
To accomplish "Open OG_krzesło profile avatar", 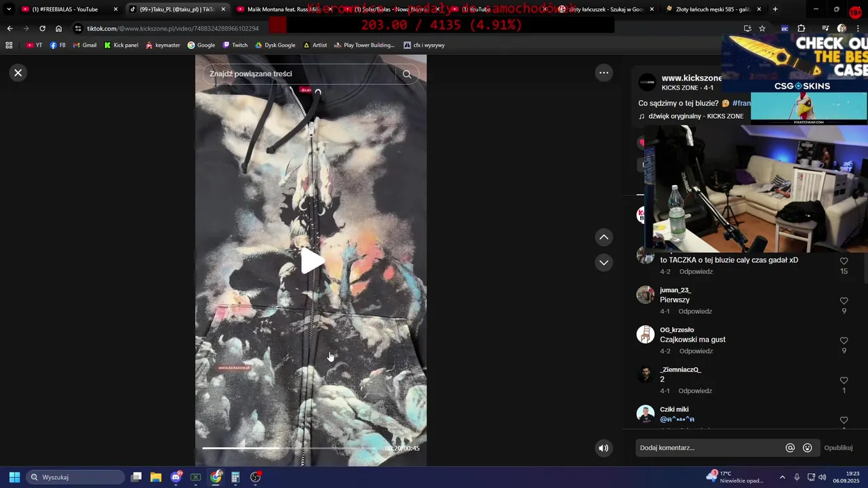I will click(645, 334).
